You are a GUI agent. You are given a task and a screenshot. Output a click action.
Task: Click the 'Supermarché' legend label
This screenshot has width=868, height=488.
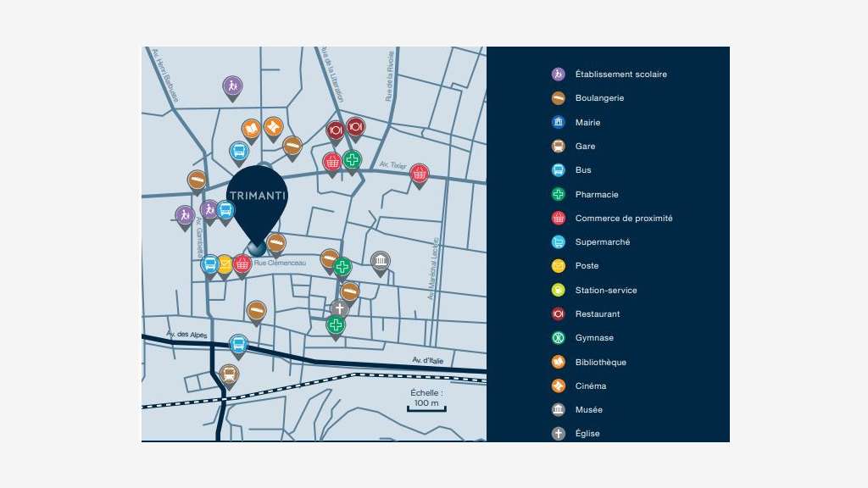point(603,241)
